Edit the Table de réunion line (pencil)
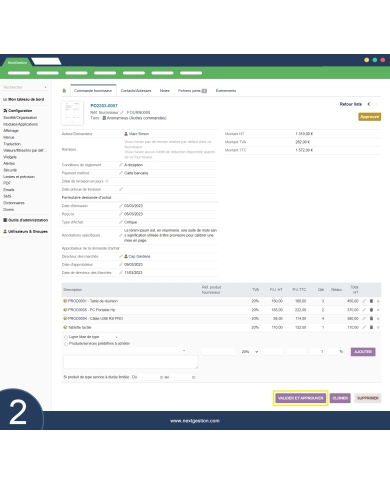This screenshot has height=484, width=390. click(364, 301)
